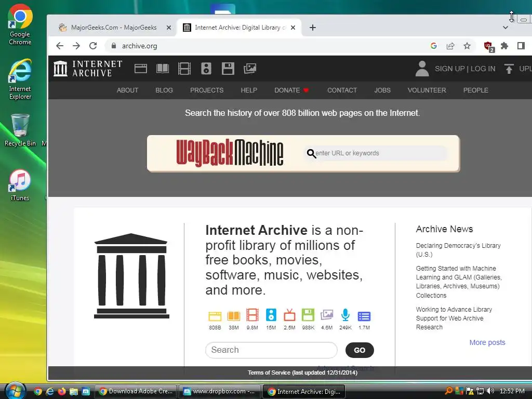Image resolution: width=532 pixels, height=399 pixels.
Task: Click the SIGN UP link
Action: (x=449, y=69)
